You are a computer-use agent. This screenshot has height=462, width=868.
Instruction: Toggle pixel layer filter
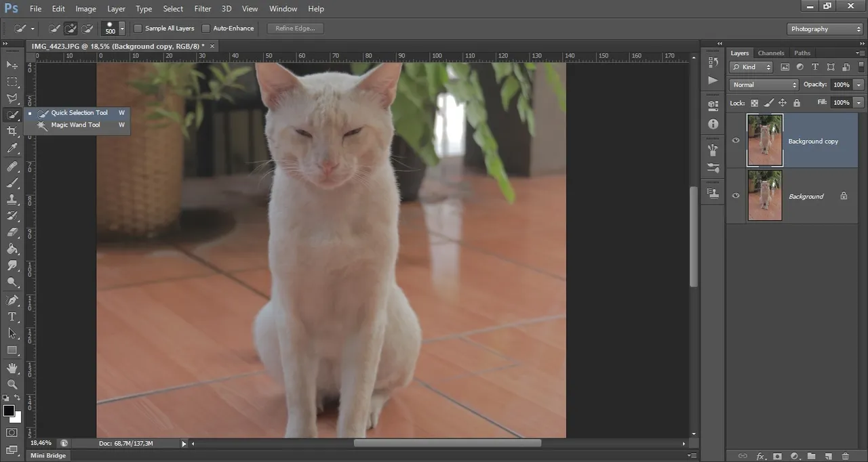(x=785, y=67)
